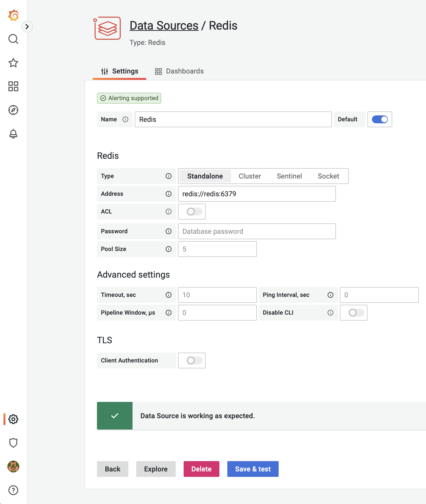Click the Name input field

pyautogui.click(x=233, y=119)
